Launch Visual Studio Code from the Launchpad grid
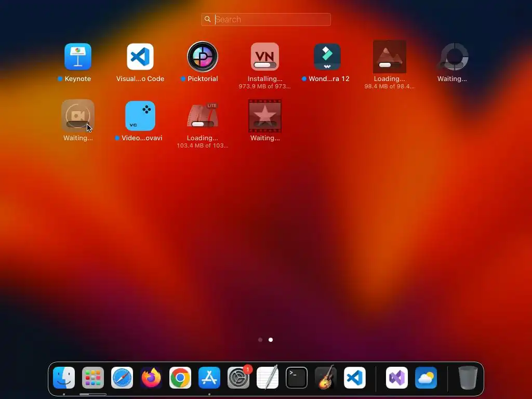Image resolution: width=532 pixels, height=399 pixels. coord(140,57)
